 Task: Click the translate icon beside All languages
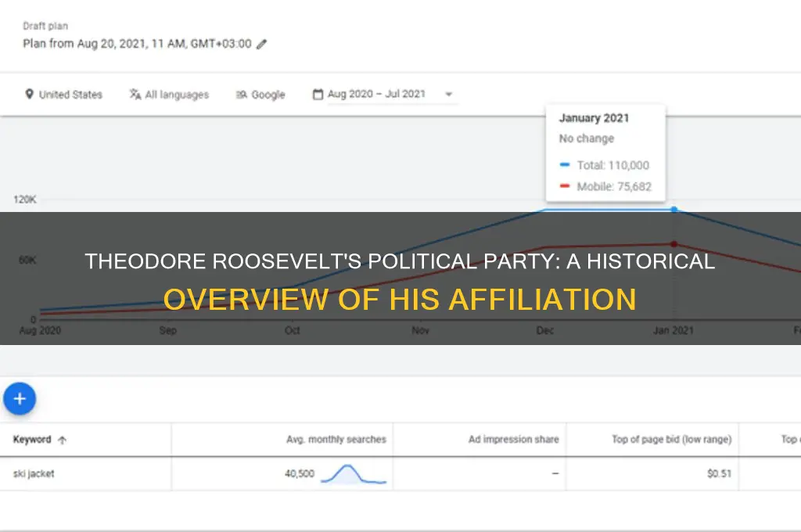[x=135, y=94]
